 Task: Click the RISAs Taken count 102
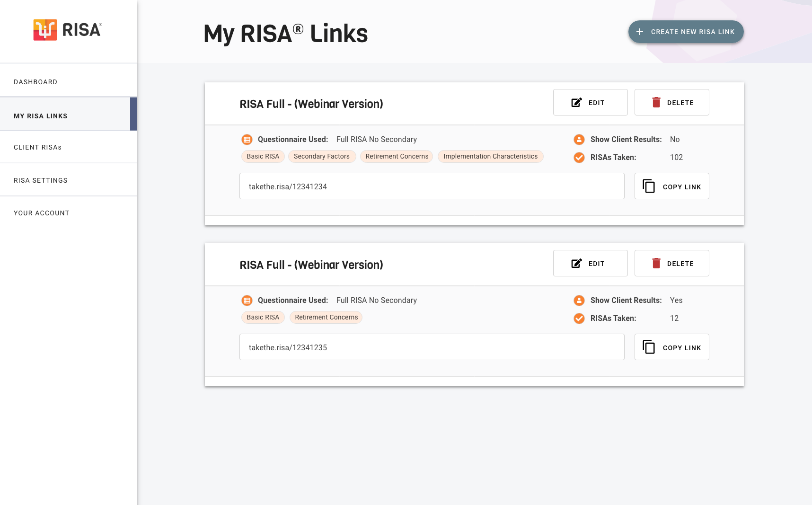tap(676, 158)
